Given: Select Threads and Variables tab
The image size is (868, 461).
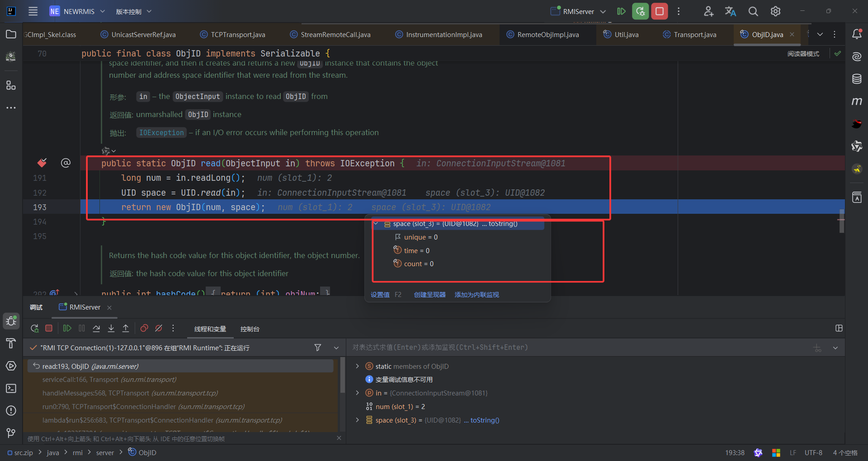Looking at the screenshot, I should 210,329.
